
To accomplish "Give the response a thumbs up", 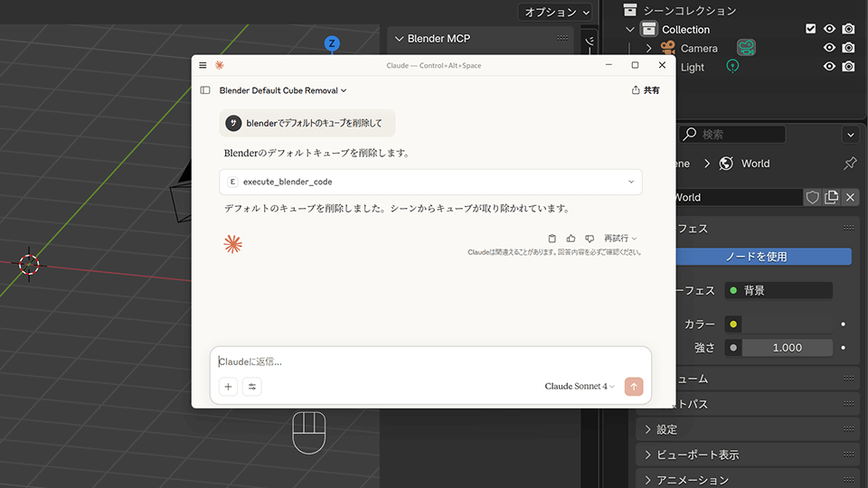I will (571, 239).
